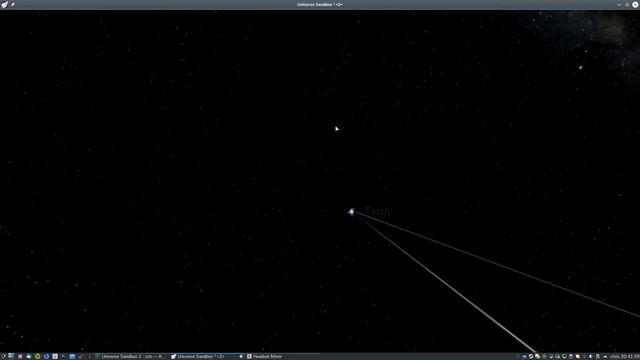640x360 pixels.
Task: Maximize the Universe Sandbox window
Action: (x=627, y=4)
